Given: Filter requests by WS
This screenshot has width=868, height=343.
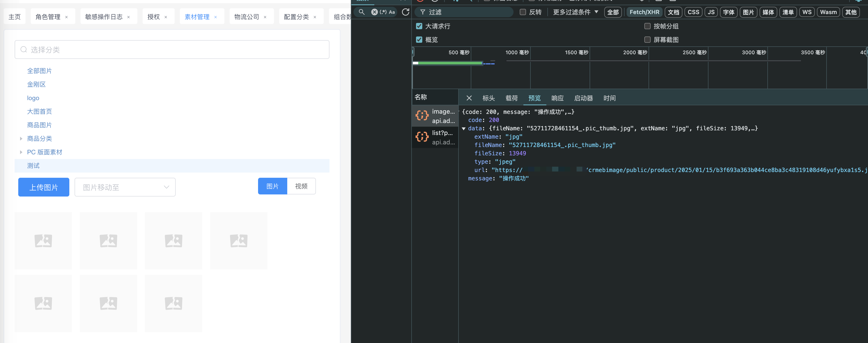Looking at the screenshot, I should [x=807, y=12].
